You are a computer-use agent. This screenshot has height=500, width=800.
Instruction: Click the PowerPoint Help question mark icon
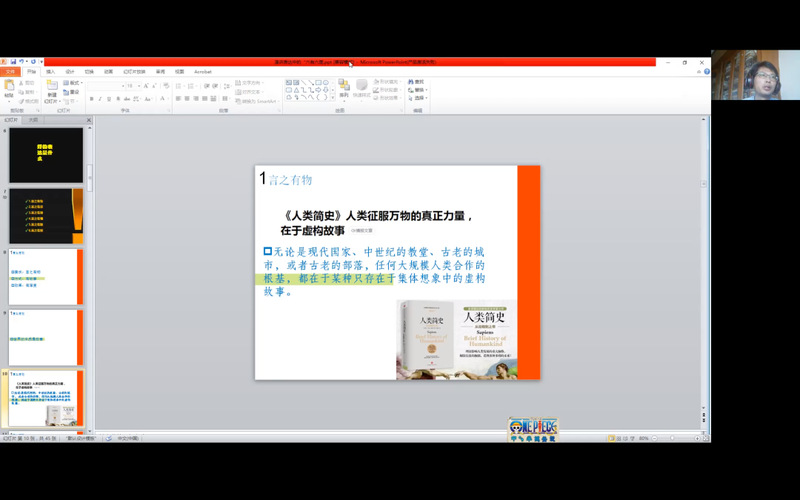[x=707, y=71]
